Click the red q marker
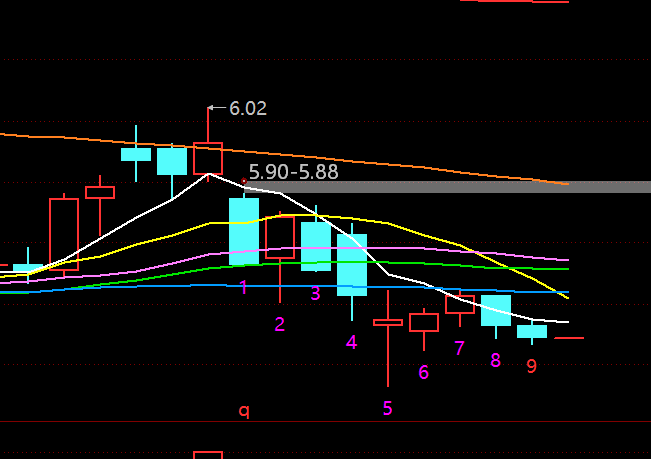Viewport: 651px width, 459px height. point(244,410)
